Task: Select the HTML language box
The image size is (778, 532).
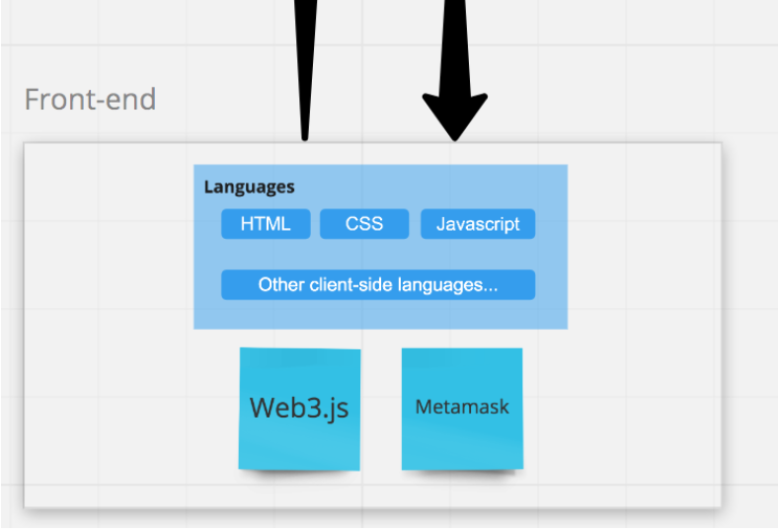Action: pyautogui.click(x=266, y=224)
